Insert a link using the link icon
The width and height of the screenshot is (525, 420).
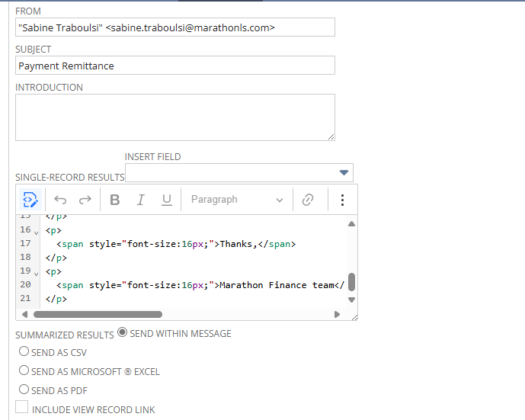pos(308,200)
